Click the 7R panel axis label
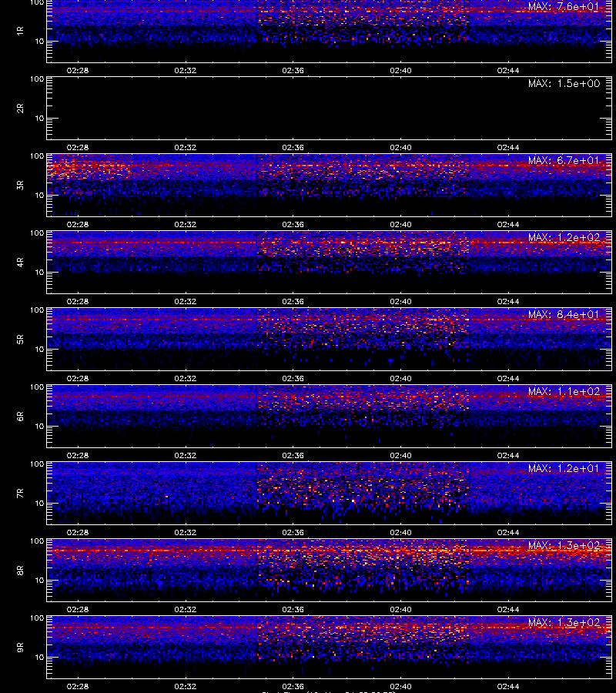This screenshot has height=693, width=616. (x=20, y=494)
